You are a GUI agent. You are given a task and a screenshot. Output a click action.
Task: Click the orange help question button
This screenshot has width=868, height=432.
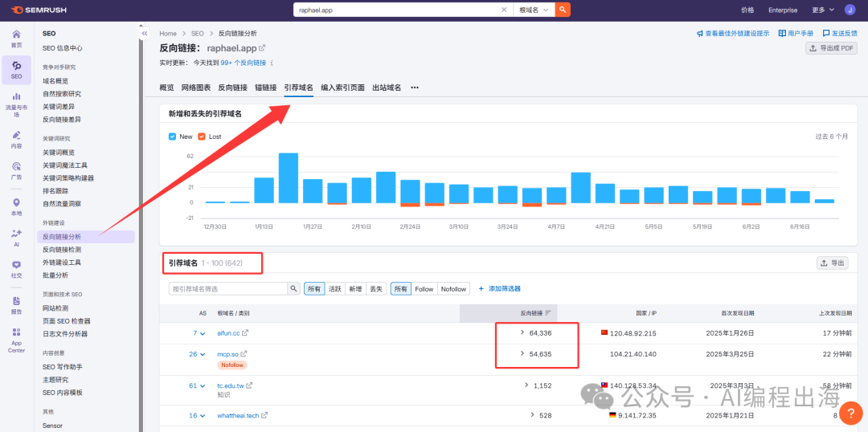click(x=850, y=410)
